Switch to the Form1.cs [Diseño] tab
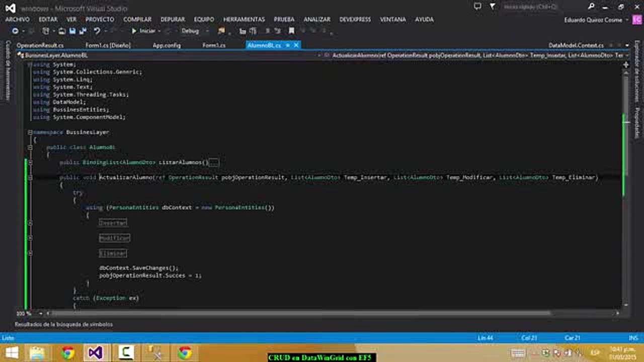This screenshot has width=644, height=362. tap(108, 45)
